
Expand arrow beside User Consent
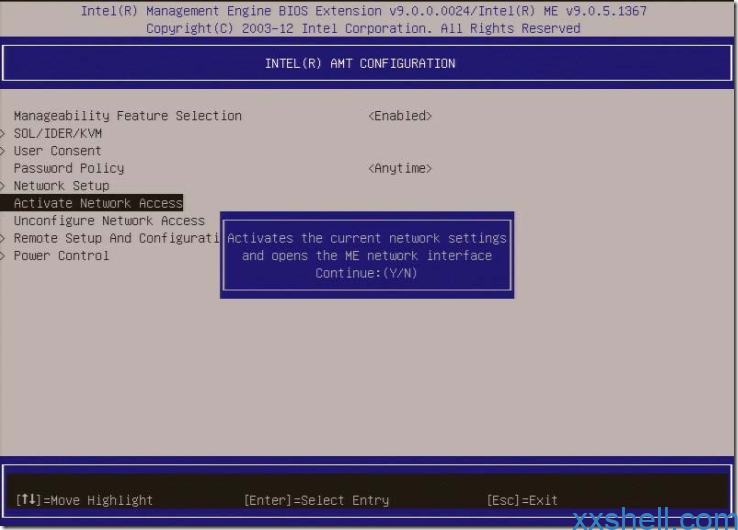(3, 151)
